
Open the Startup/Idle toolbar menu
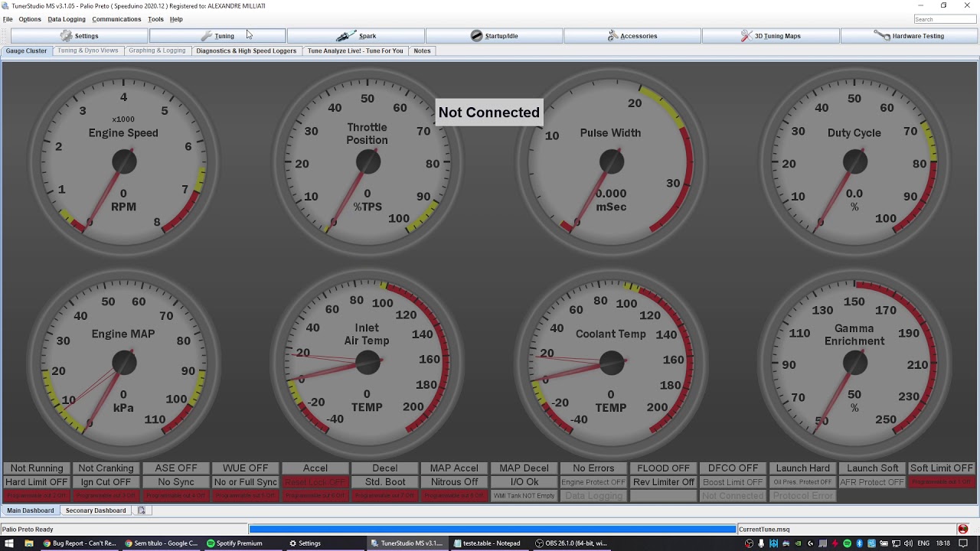point(495,36)
